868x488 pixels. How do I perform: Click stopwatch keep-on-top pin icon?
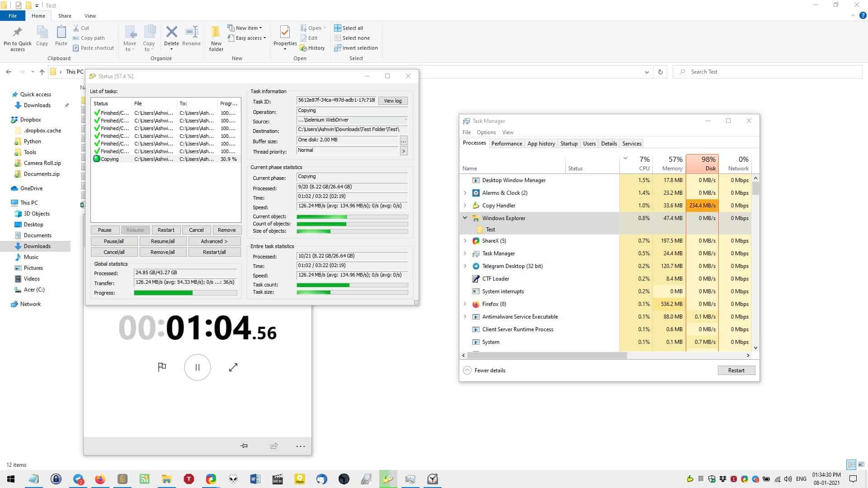pos(244,446)
